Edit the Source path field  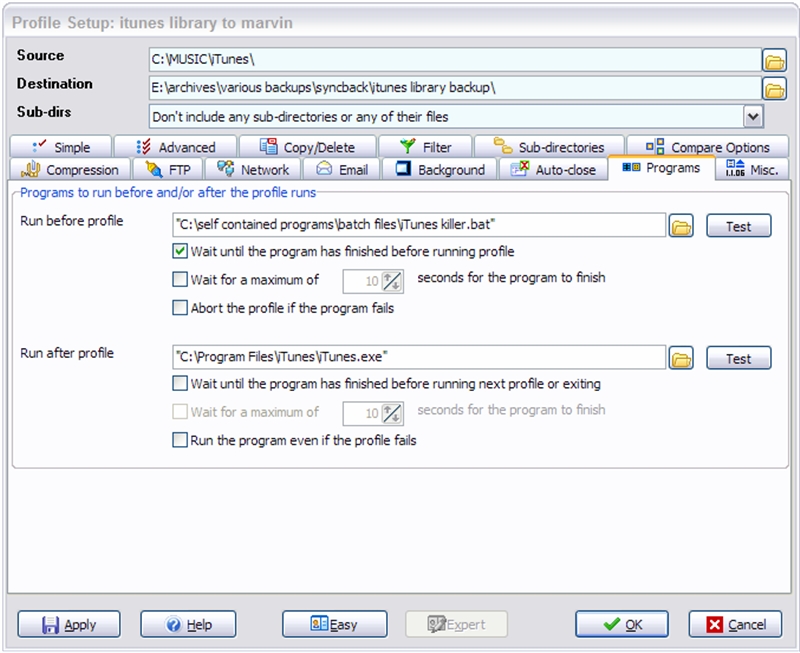click(455, 60)
